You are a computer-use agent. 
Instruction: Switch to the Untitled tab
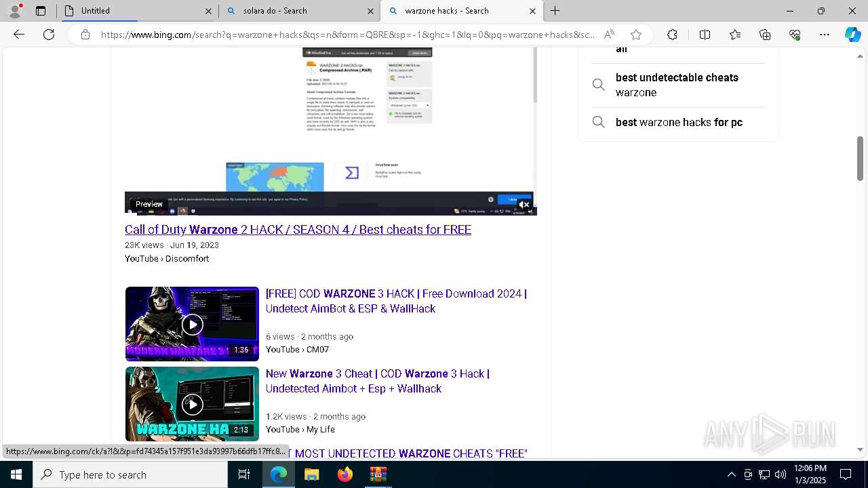(137, 11)
